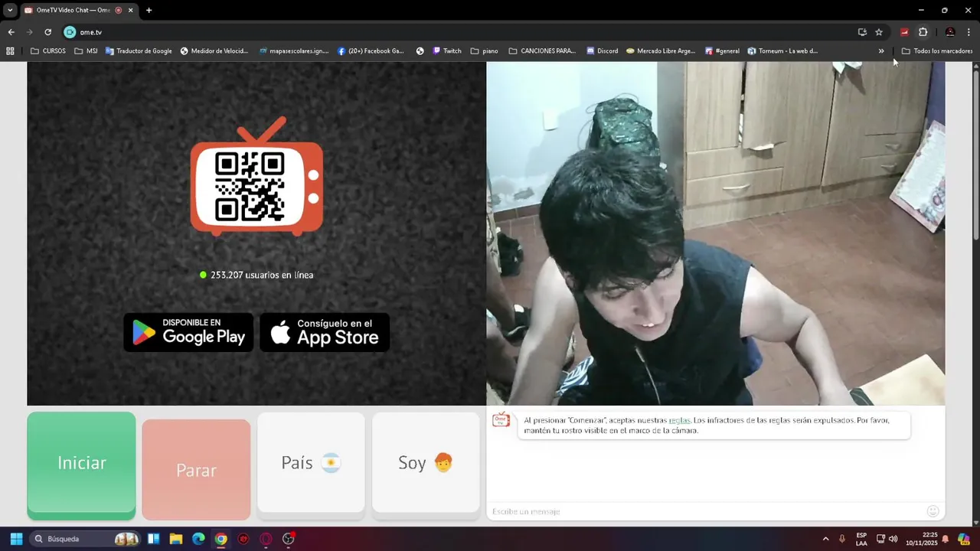Open the Twitch bookmark
The width and height of the screenshot is (980, 551).
pos(447,51)
